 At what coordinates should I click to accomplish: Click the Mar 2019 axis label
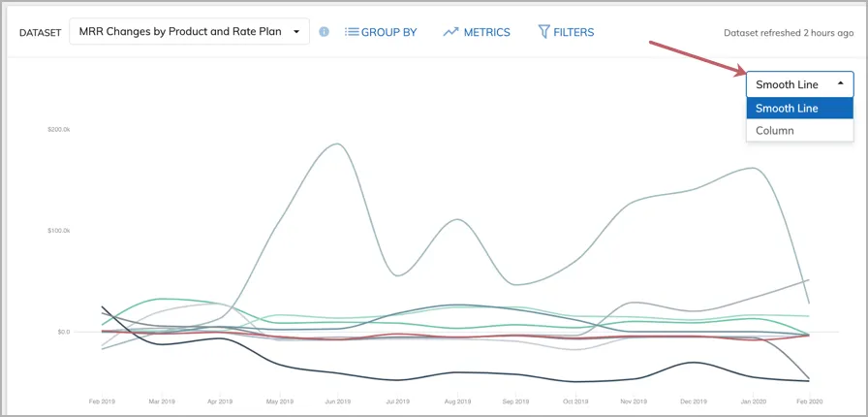[x=161, y=401]
